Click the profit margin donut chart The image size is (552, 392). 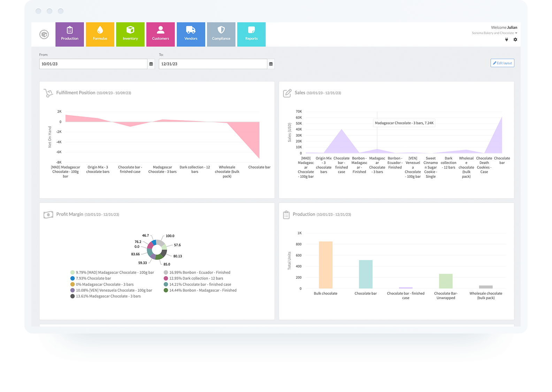point(157,250)
